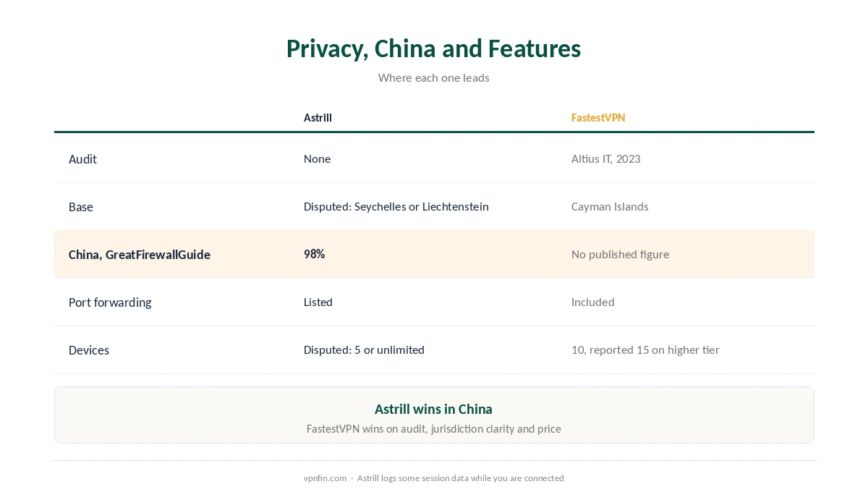Click the FastestVPN 'Included' cell
868x492 pixels.
[x=592, y=302]
